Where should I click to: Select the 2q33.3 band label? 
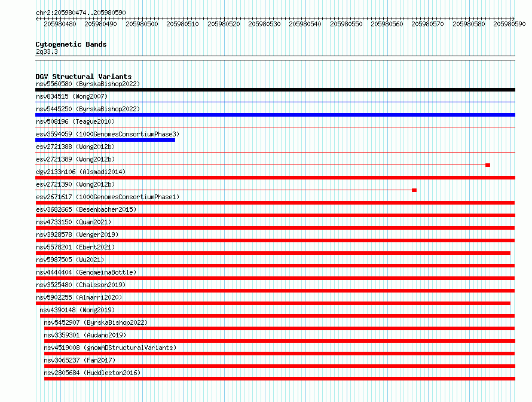pos(47,51)
